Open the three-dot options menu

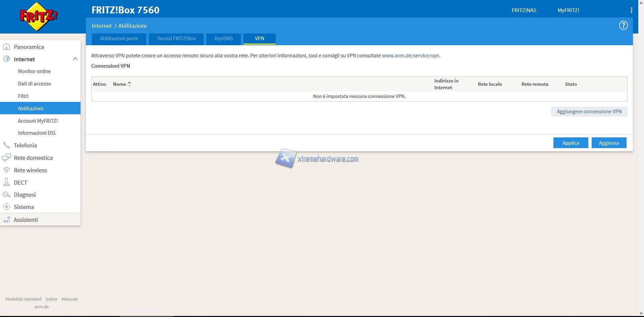coord(631,10)
